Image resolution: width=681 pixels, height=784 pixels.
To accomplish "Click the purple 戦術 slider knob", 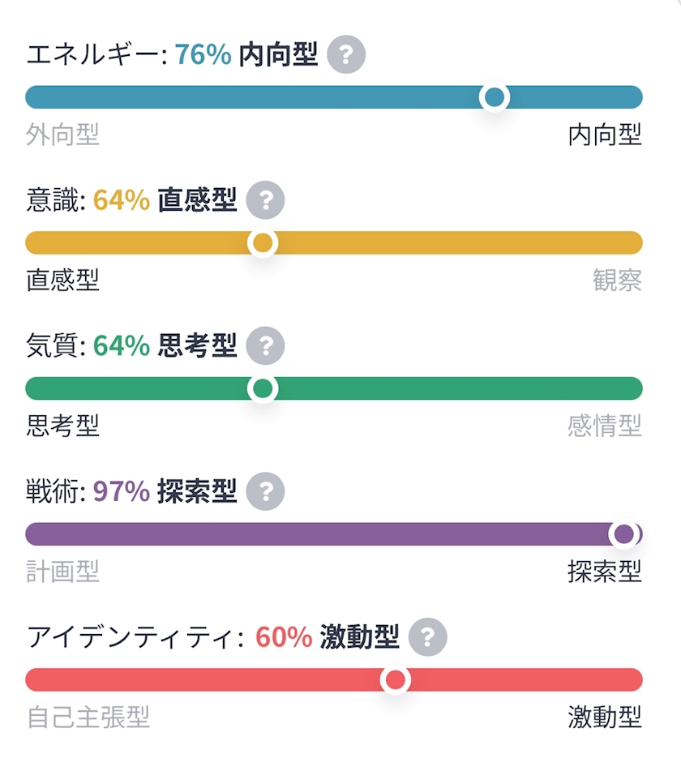I will pyautogui.click(x=623, y=534).
